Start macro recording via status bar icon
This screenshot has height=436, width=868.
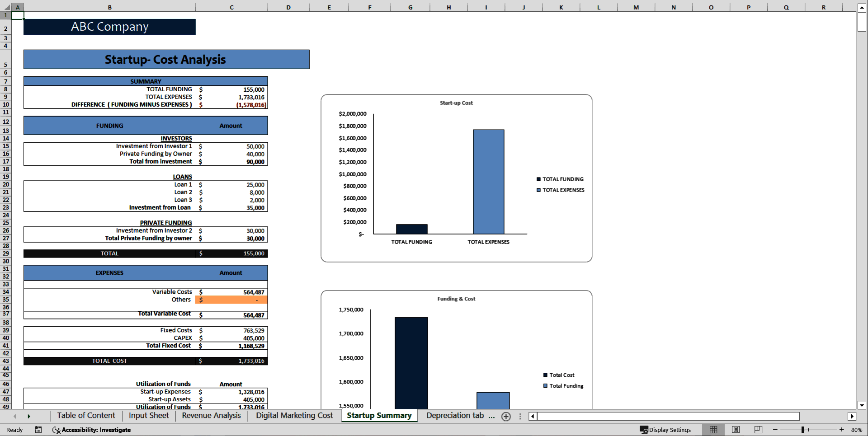(38, 430)
